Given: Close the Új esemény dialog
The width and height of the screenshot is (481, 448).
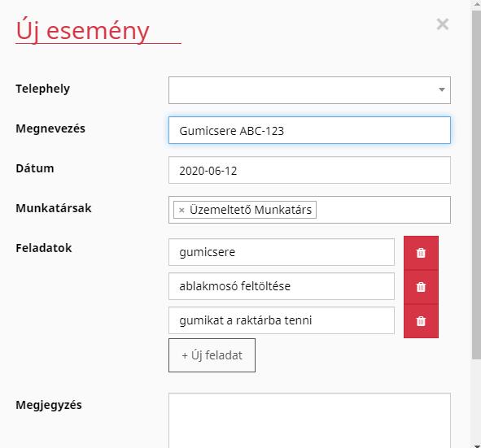Looking at the screenshot, I should [443, 24].
